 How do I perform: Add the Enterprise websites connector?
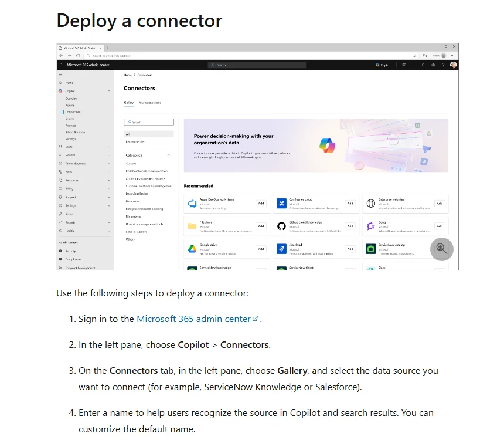440,204
